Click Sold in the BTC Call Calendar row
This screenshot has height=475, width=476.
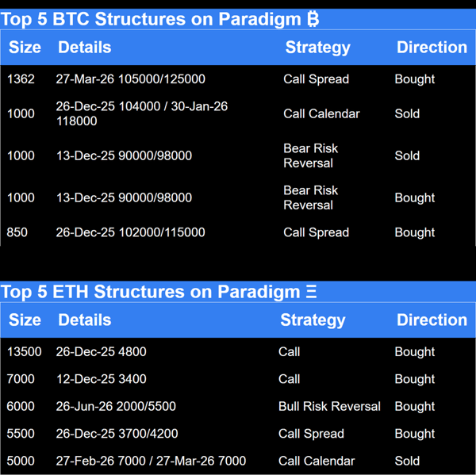[x=407, y=114]
